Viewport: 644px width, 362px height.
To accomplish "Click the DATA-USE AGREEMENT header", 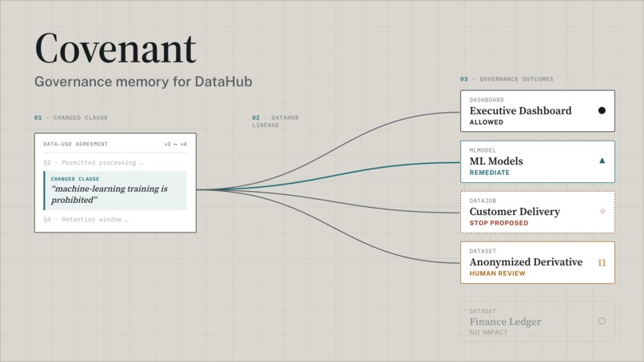I will coord(76,144).
